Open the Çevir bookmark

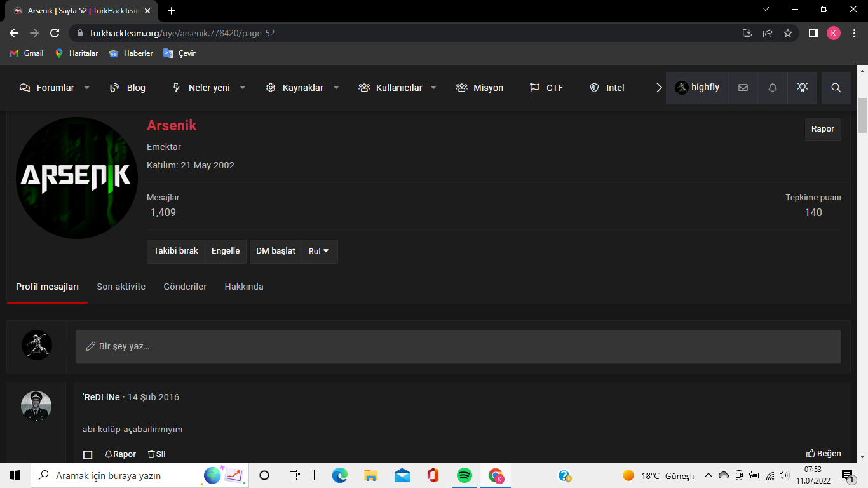[179, 53]
